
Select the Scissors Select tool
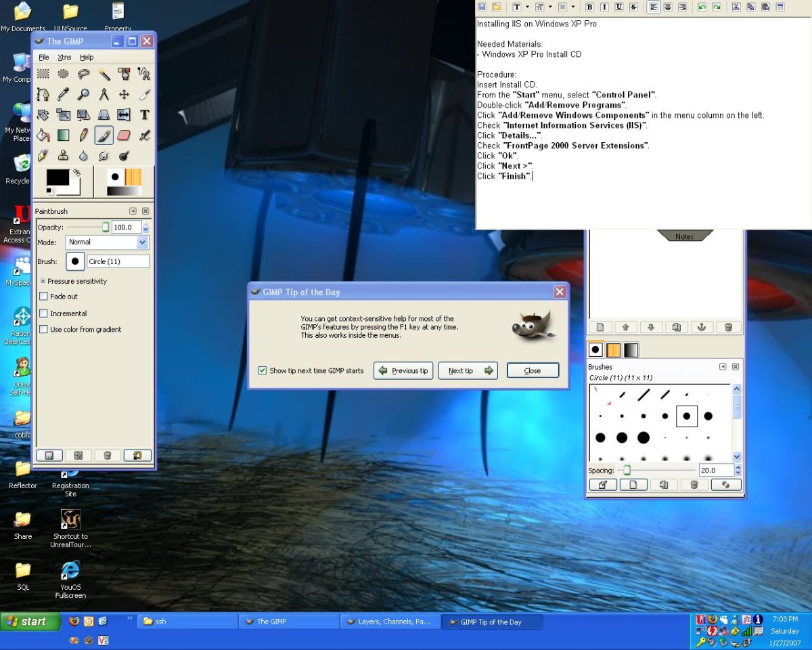[x=144, y=74]
